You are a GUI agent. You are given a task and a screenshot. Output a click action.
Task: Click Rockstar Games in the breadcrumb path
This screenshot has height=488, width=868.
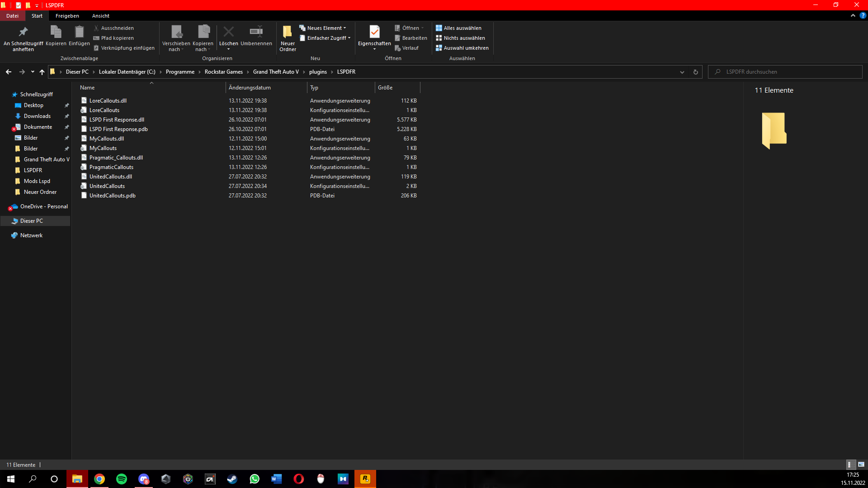click(223, 72)
